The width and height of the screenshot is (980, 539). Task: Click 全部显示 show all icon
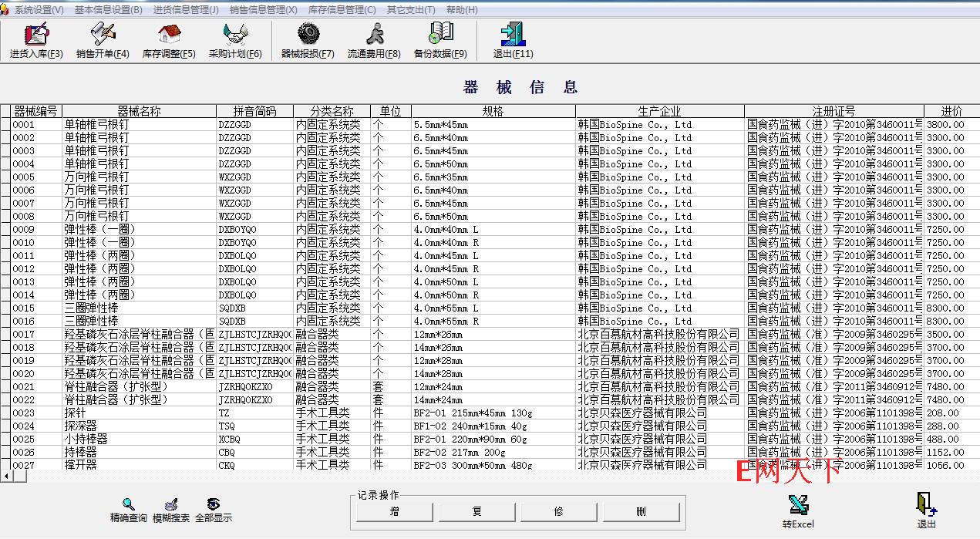[x=213, y=505]
